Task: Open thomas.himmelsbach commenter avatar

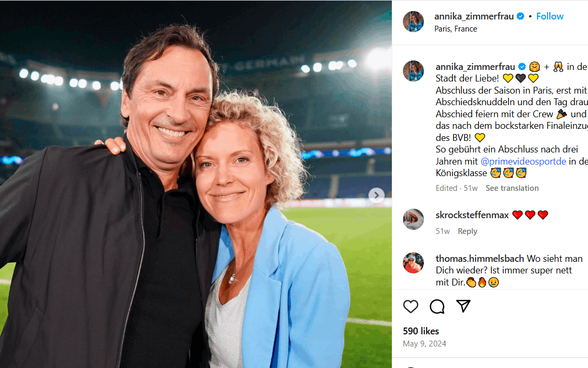Action: pos(413,263)
